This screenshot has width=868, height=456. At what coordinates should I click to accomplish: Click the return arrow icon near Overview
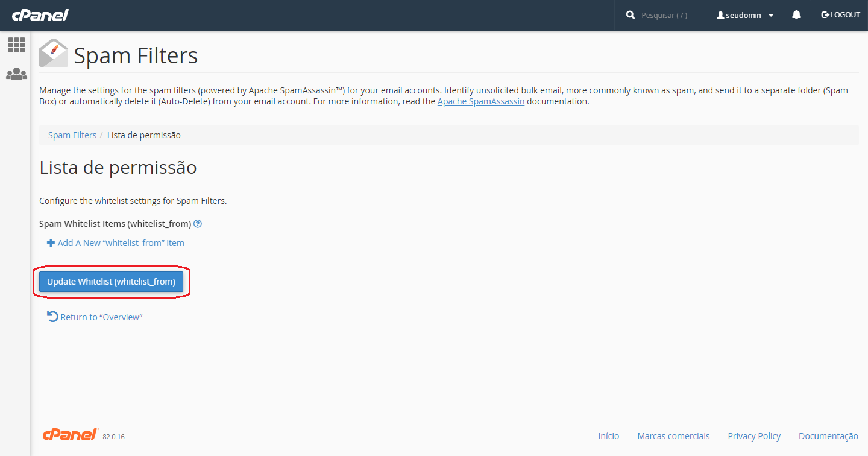pyautogui.click(x=53, y=317)
